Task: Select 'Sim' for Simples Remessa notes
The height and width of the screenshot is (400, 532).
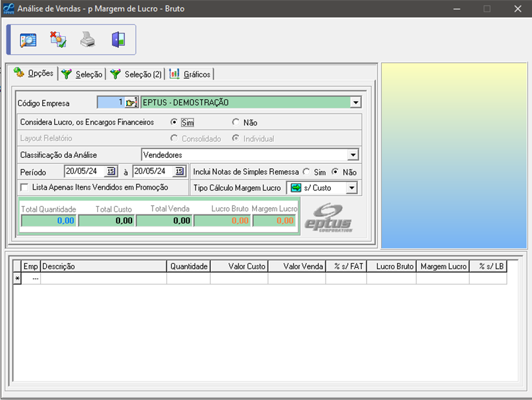Action: (306, 172)
